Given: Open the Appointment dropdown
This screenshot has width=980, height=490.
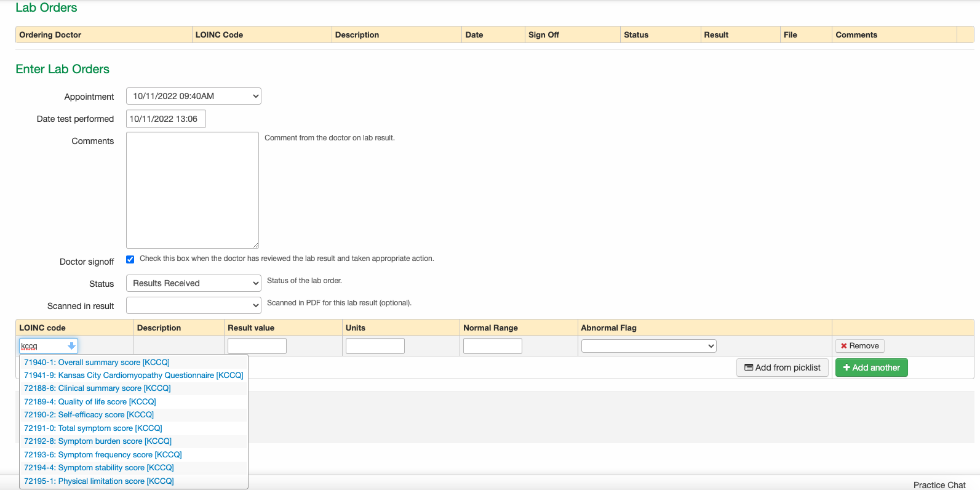Looking at the screenshot, I should coord(194,96).
